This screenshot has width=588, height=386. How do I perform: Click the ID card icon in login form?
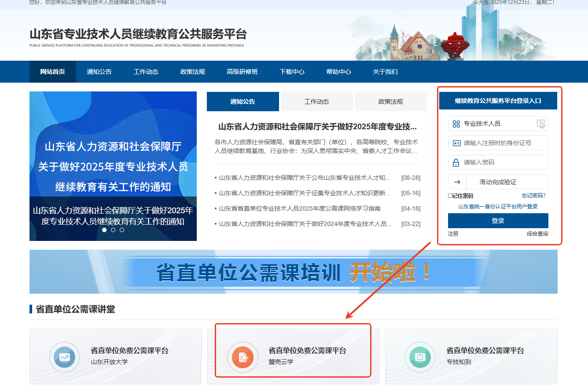[456, 143]
